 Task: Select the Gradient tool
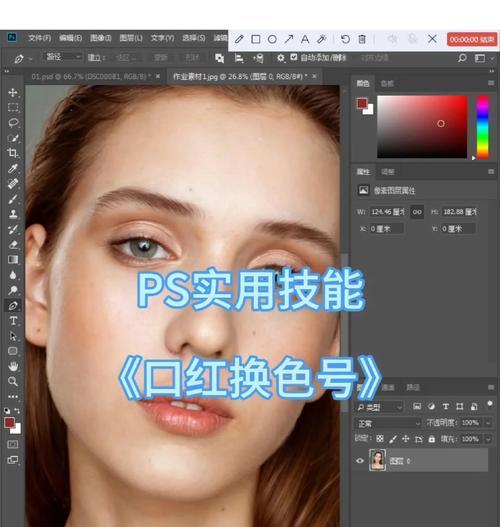(x=13, y=259)
